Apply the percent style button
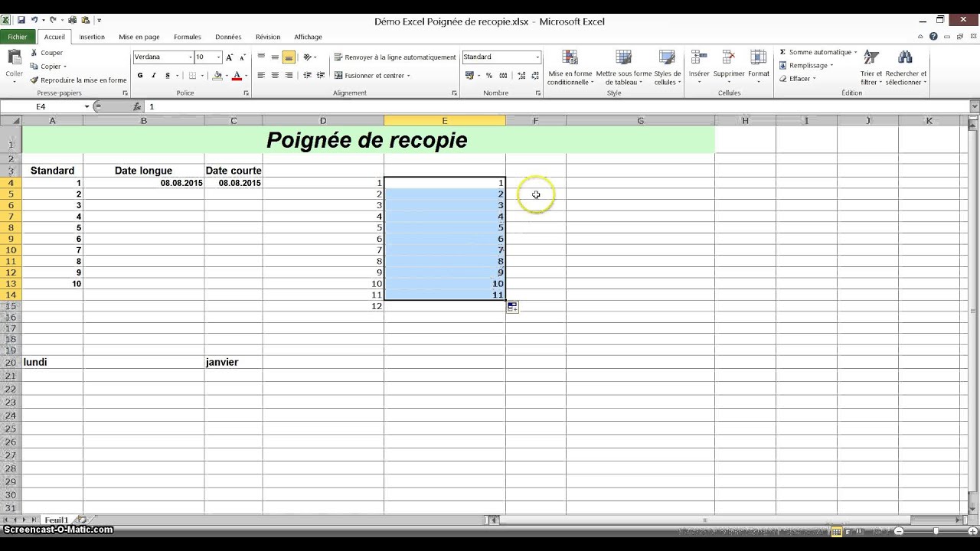The height and width of the screenshot is (551, 980). (x=489, y=75)
